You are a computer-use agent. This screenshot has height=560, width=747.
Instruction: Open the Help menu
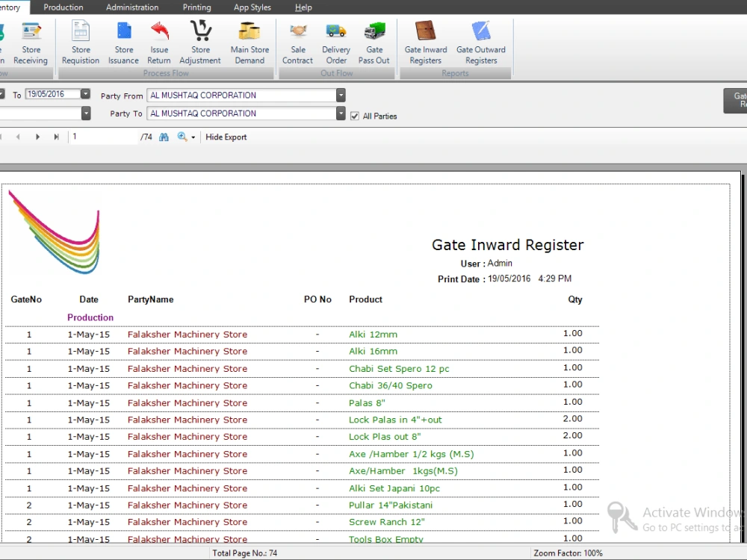(303, 7)
